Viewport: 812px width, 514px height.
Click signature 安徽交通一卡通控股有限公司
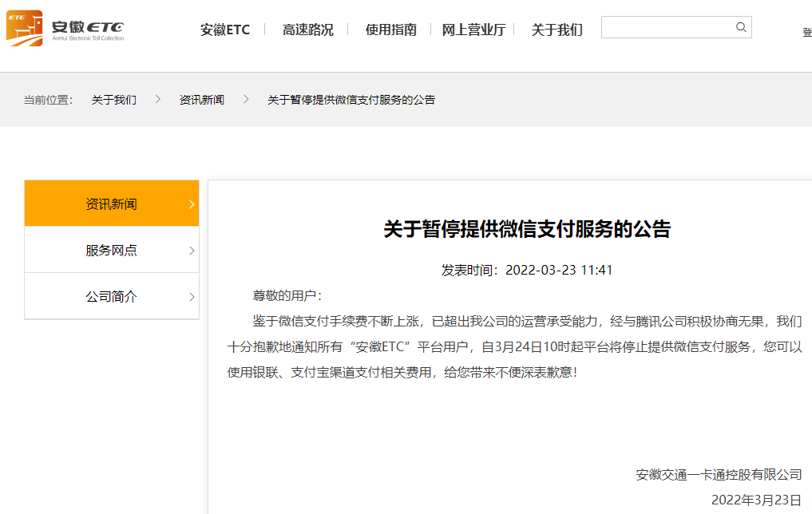tap(719, 475)
